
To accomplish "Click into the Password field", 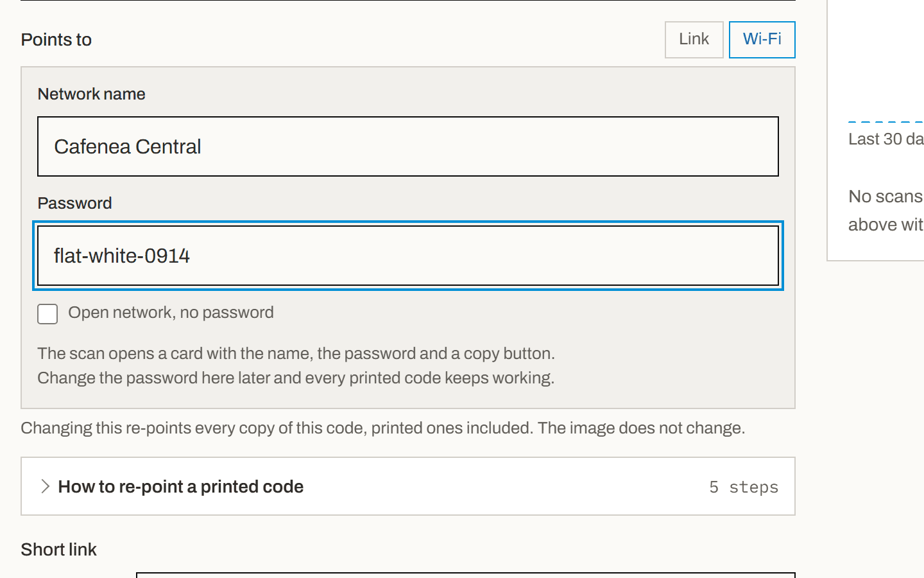I will [408, 256].
